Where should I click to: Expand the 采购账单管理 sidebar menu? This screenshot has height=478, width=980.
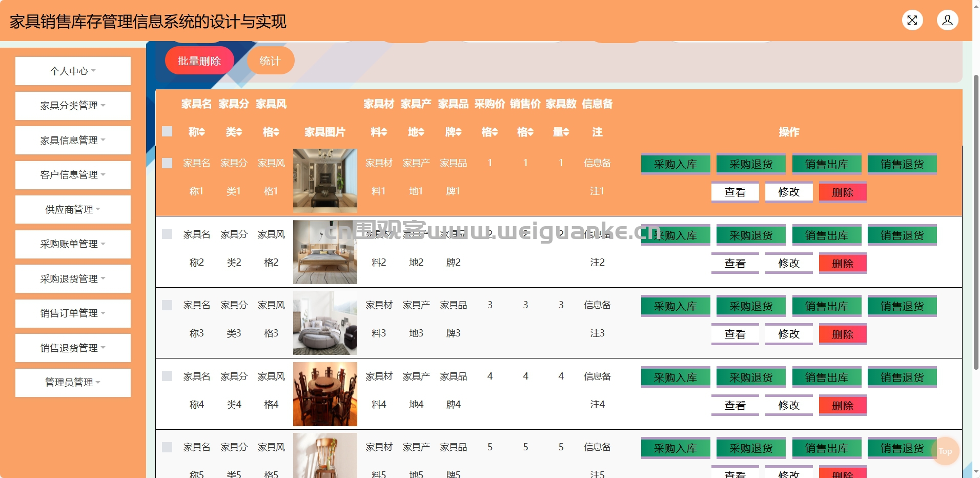pos(73,244)
